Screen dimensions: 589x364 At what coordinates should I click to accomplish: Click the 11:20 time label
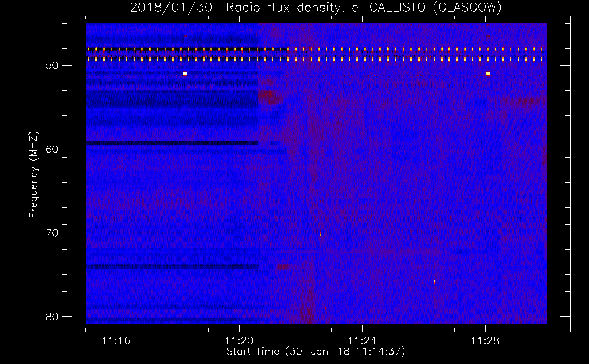[x=239, y=341]
